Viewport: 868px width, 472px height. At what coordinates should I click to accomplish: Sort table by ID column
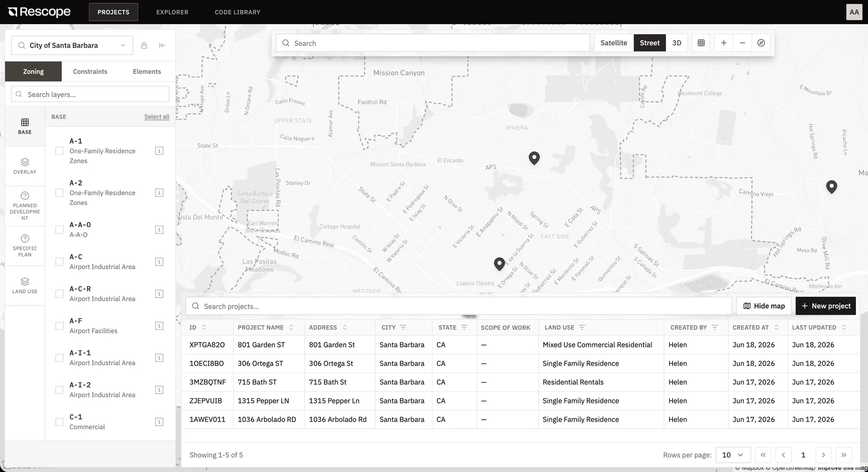[x=204, y=327]
